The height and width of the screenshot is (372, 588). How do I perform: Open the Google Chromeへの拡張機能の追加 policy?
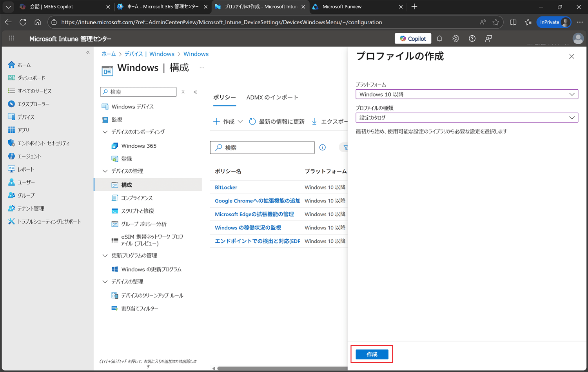(x=257, y=201)
